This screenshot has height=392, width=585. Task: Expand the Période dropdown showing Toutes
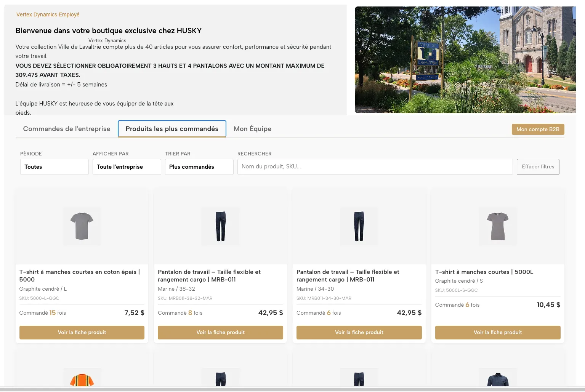pos(54,167)
